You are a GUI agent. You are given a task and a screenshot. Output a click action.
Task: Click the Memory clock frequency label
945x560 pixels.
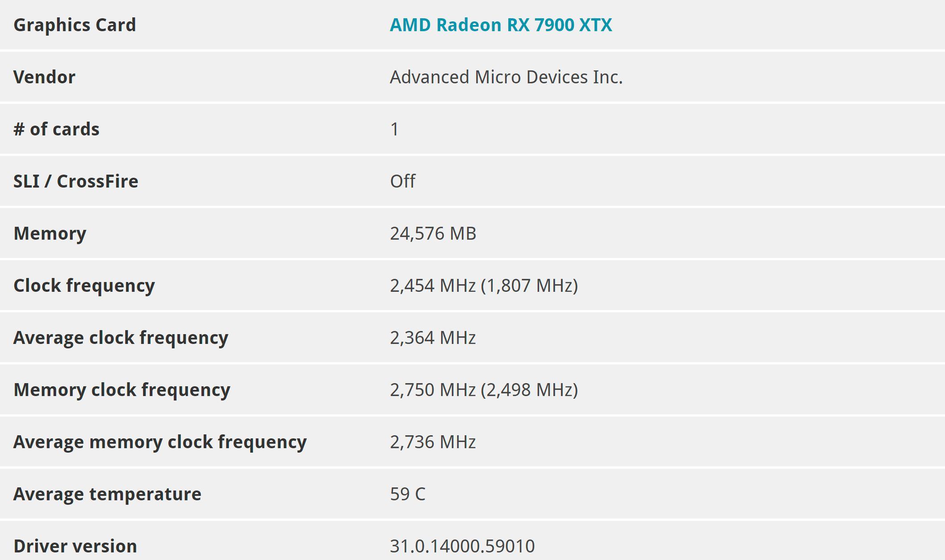[x=122, y=390]
